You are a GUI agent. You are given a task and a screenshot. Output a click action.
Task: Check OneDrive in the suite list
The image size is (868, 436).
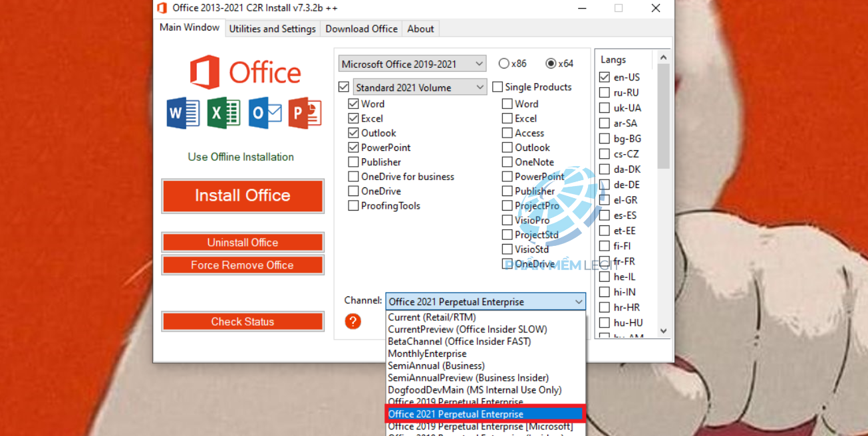(354, 191)
